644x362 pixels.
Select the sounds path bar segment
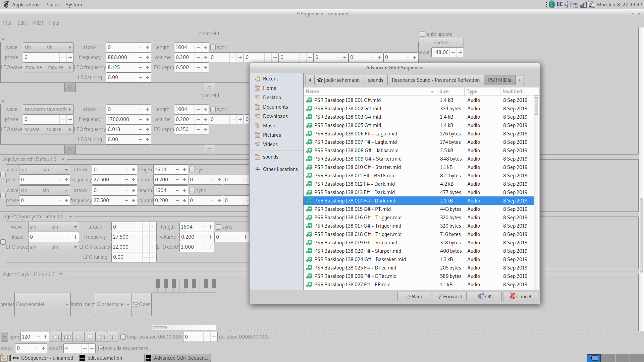click(375, 80)
